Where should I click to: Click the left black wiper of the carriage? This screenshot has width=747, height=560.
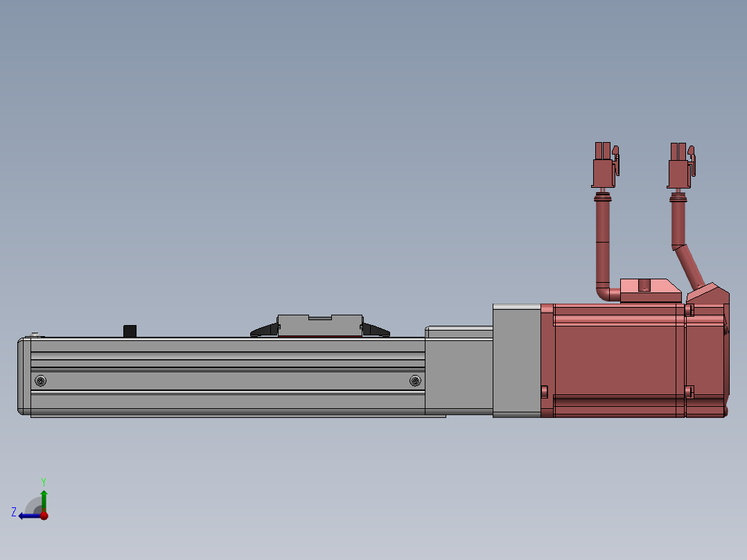264,331
